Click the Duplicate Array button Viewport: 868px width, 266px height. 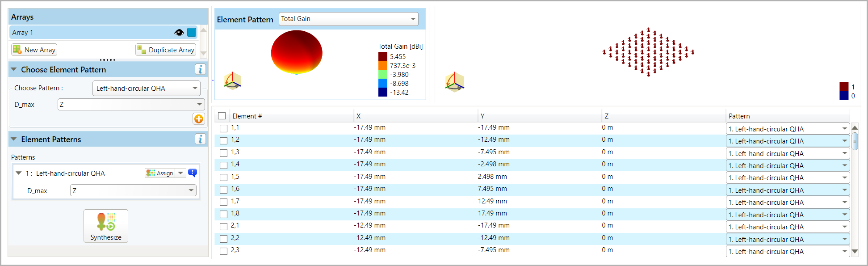click(166, 50)
